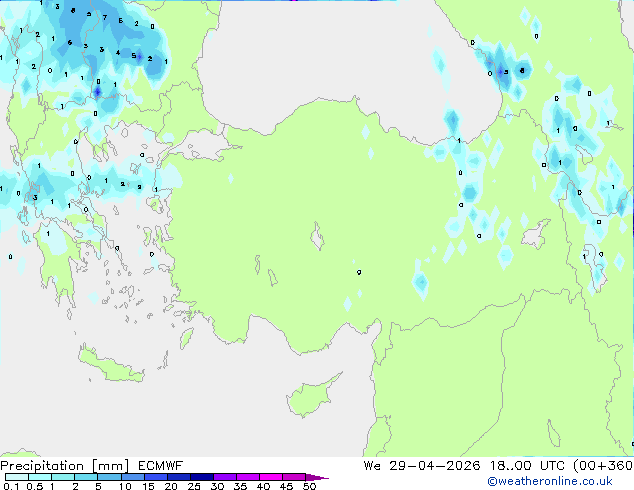Click the legend swatch between 2 and 5
Screen dimensions: 634x490
click(86, 477)
